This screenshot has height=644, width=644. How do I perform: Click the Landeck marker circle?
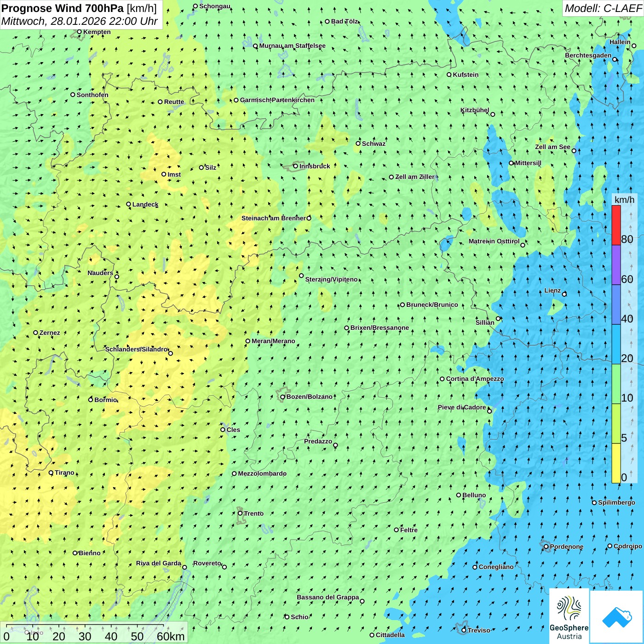click(128, 204)
